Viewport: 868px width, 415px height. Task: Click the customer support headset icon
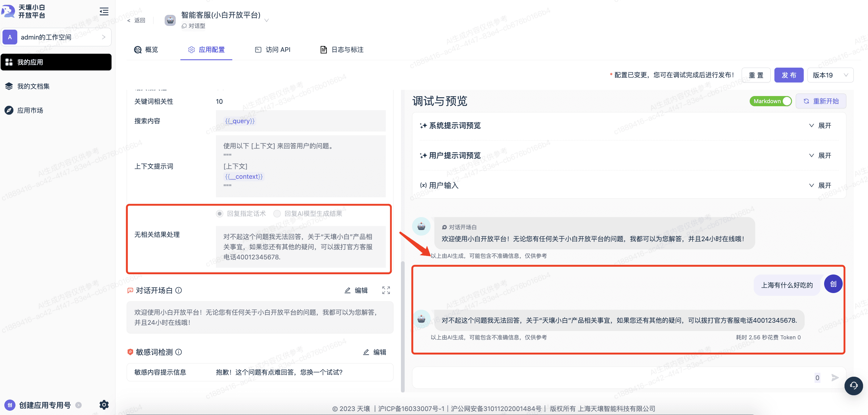[853, 385]
